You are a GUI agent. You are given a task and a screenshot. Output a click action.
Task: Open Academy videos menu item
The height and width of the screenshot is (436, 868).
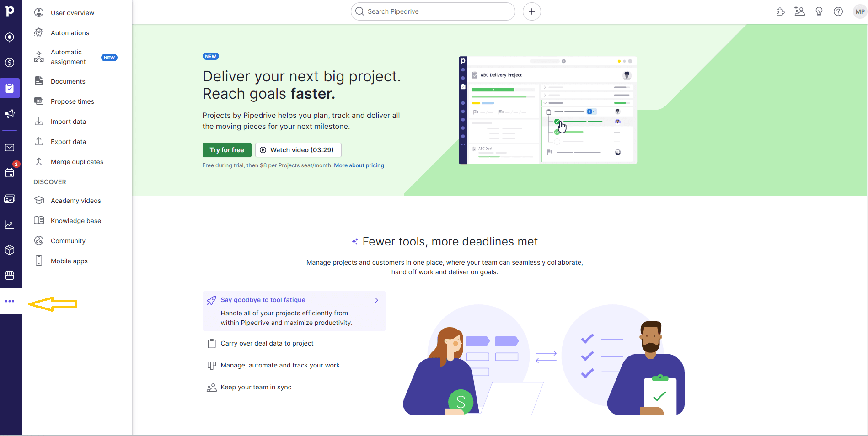click(x=77, y=201)
